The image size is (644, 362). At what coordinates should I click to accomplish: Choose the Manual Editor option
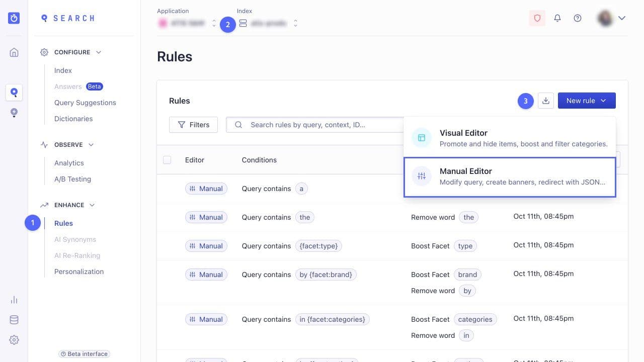(510, 176)
